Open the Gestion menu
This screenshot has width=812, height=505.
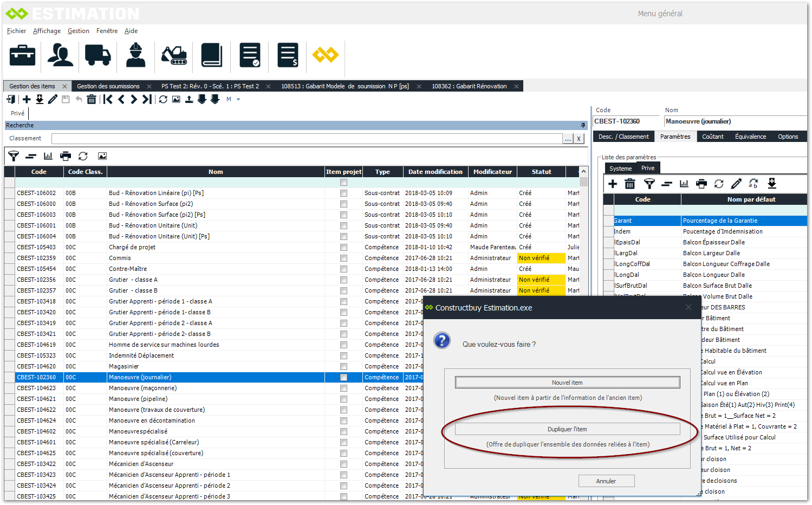point(79,31)
